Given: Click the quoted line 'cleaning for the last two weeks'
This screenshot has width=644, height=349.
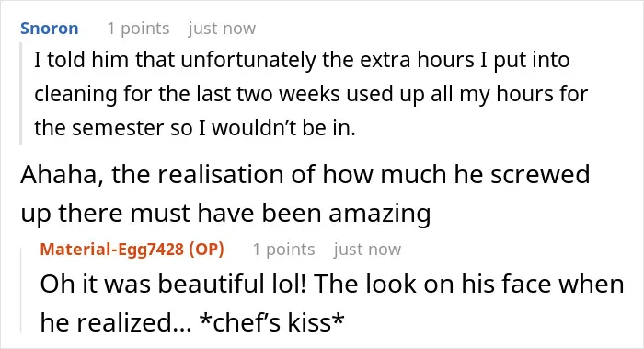Looking at the screenshot, I should (x=311, y=94).
